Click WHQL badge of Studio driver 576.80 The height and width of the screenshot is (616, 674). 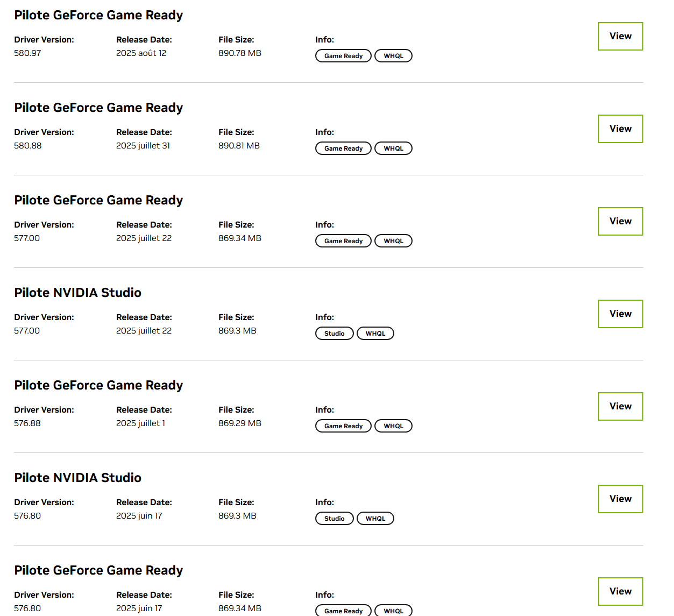[375, 519]
